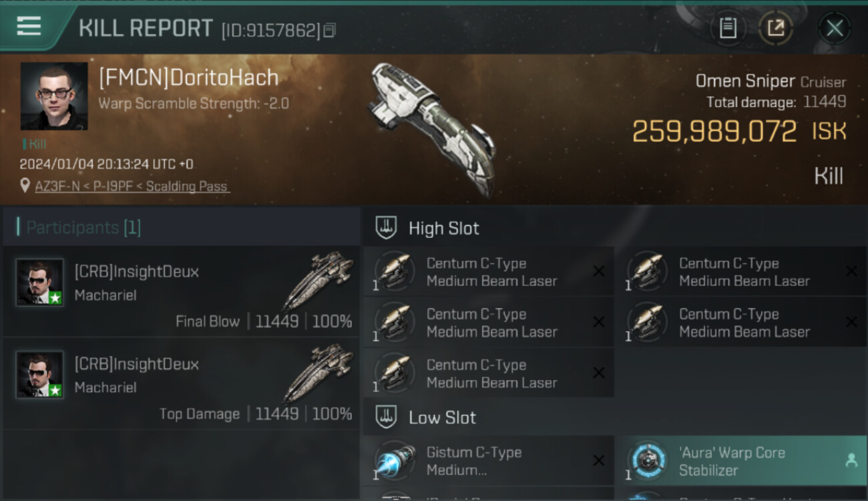The width and height of the screenshot is (868, 501).
Task: Copy the kill report ID icon
Action: pos(329,30)
